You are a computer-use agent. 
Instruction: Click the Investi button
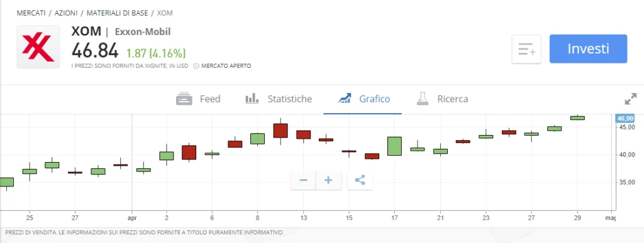click(x=588, y=49)
